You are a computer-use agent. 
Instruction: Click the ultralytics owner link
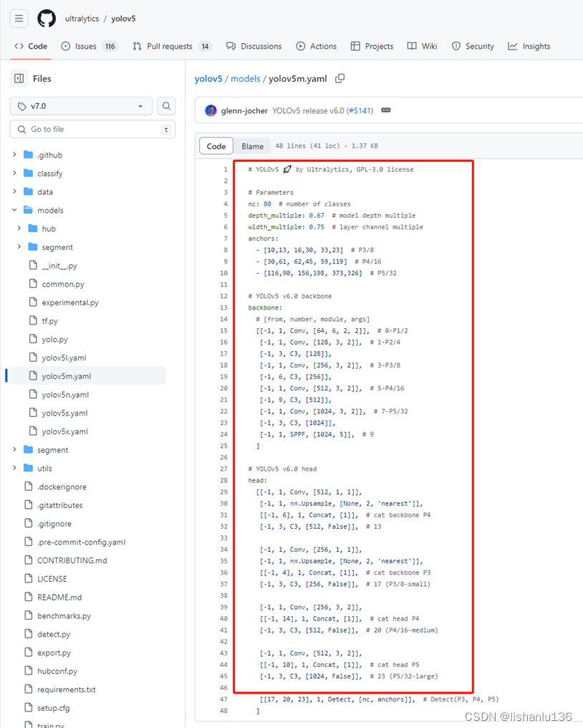[x=82, y=19]
